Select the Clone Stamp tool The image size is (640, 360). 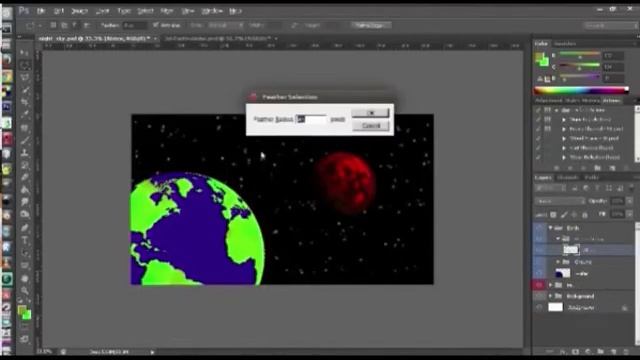[x=24, y=153]
